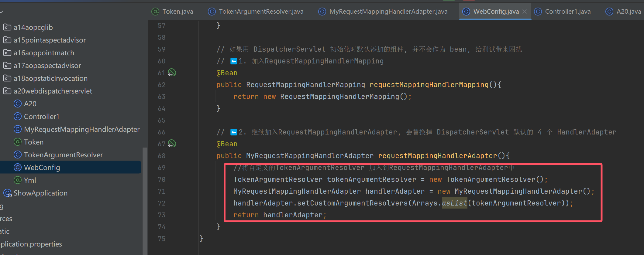
Task: Click the annotation icon beside Yml
Action: [18, 180]
